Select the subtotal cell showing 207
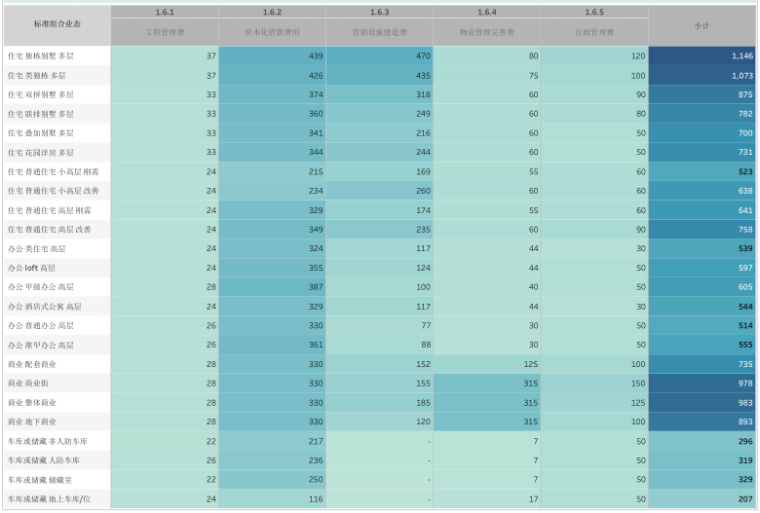This screenshot has height=513, width=760. pos(702,498)
